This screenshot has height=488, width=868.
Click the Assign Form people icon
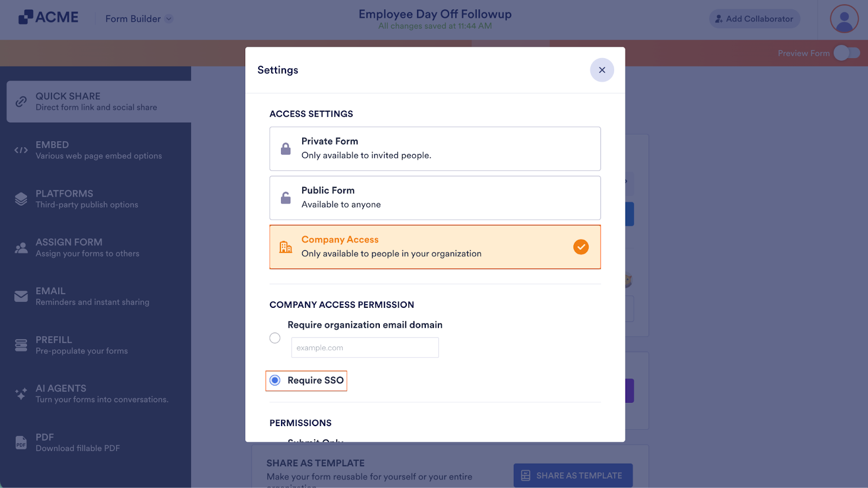[21, 248]
